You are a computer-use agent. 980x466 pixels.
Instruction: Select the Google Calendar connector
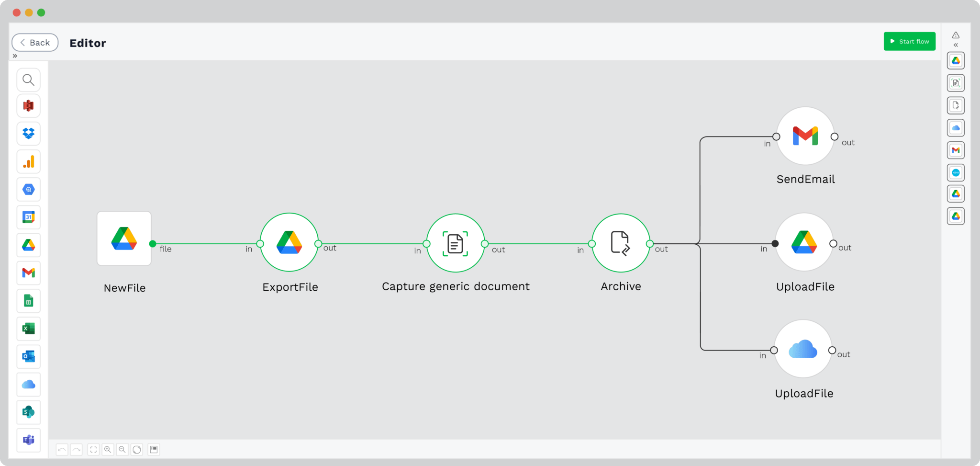tap(28, 217)
